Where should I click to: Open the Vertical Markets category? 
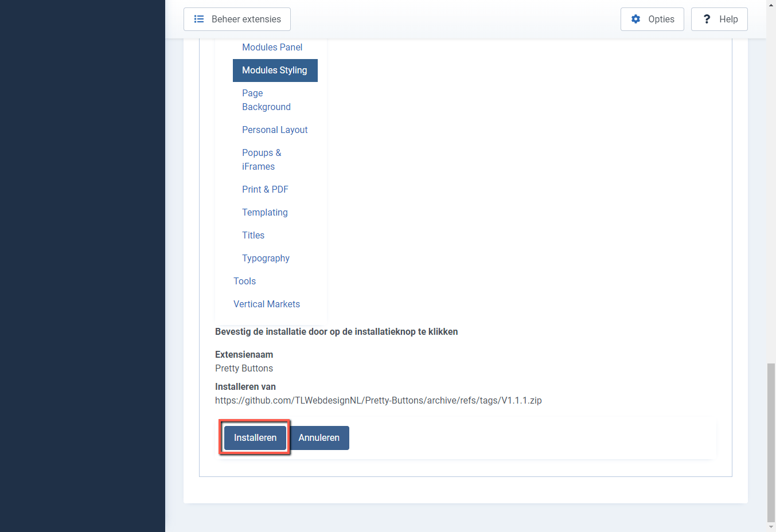267,304
